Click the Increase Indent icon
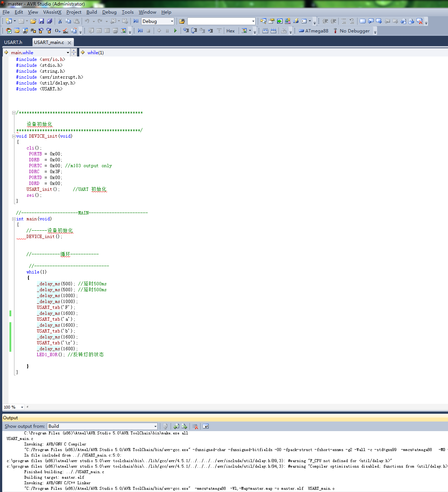Image resolution: width=448 pixels, height=492 pixels. tap(334, 21)
